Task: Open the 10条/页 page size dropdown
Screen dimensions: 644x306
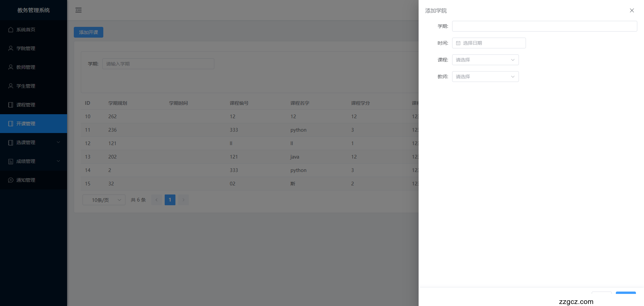Action: (104, 200)
